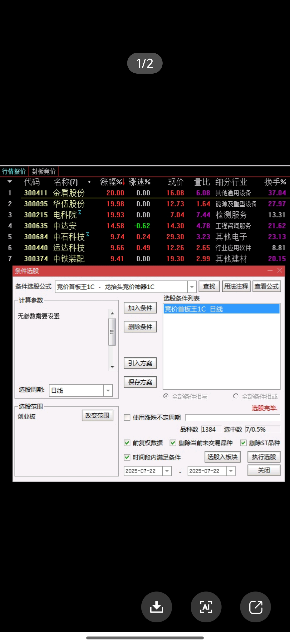Click 加入条件 button
This screenshot has height=644, width=290.
tap(140, 308)
